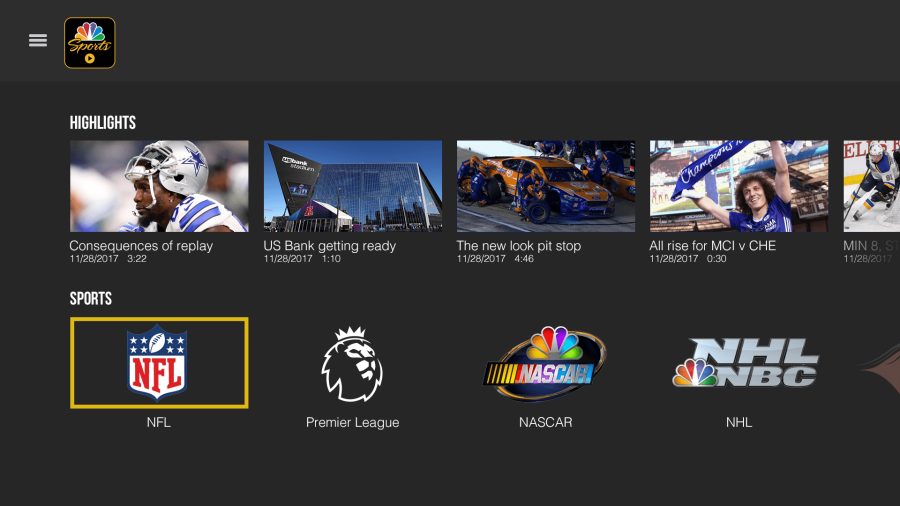Select the partially visible hockey highlight thumbnail
900x506 pixels.
pos(871,186)
